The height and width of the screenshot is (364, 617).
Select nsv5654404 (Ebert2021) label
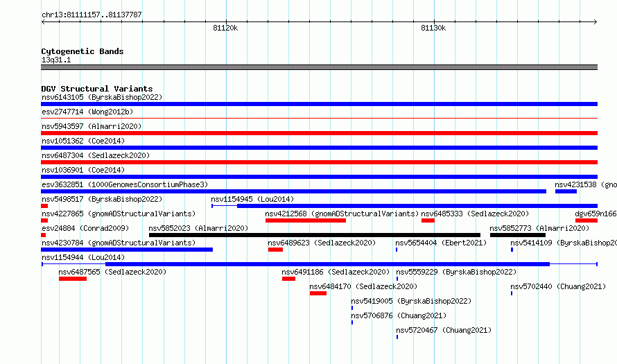441,243
